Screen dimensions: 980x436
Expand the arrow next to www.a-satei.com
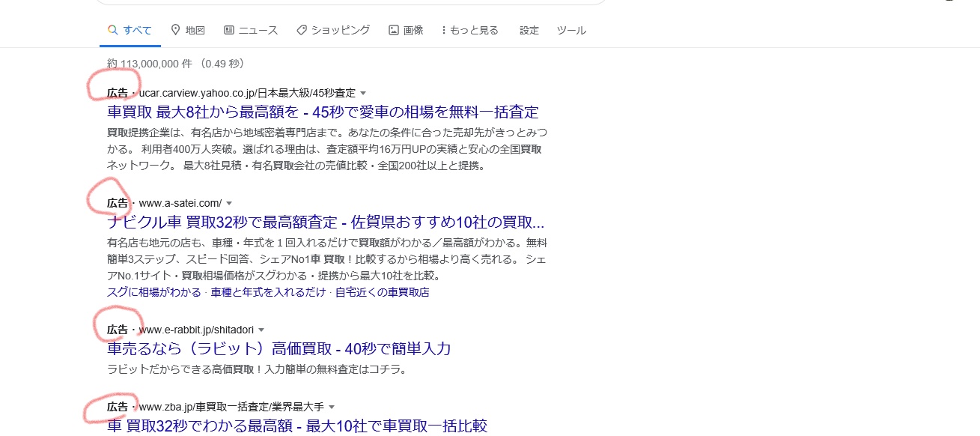229,204
